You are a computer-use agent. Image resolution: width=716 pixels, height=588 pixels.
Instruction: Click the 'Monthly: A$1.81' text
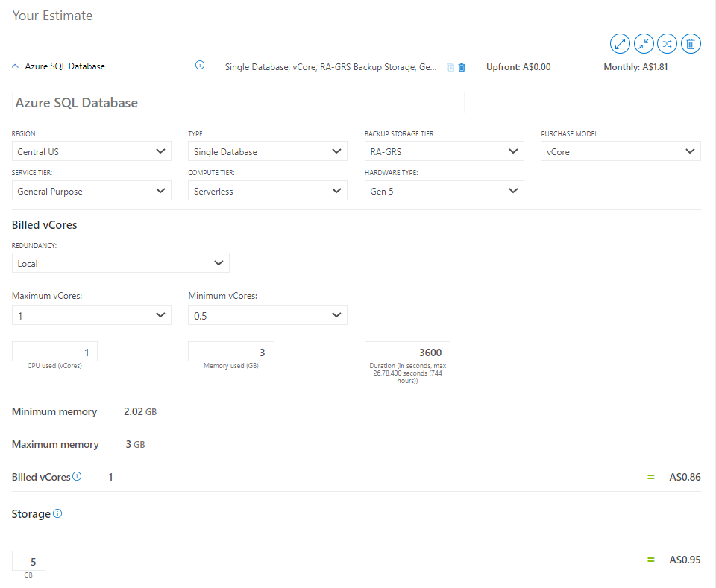click(635, 67)
